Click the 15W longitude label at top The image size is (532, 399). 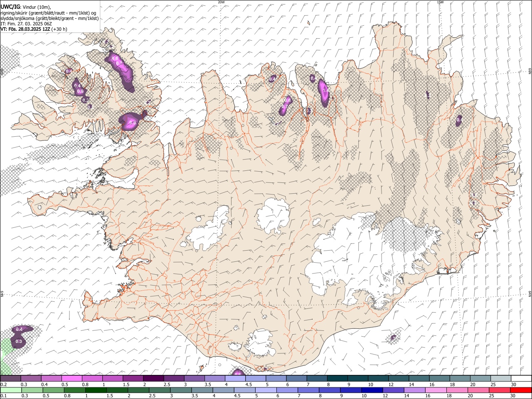pos(440,2)
